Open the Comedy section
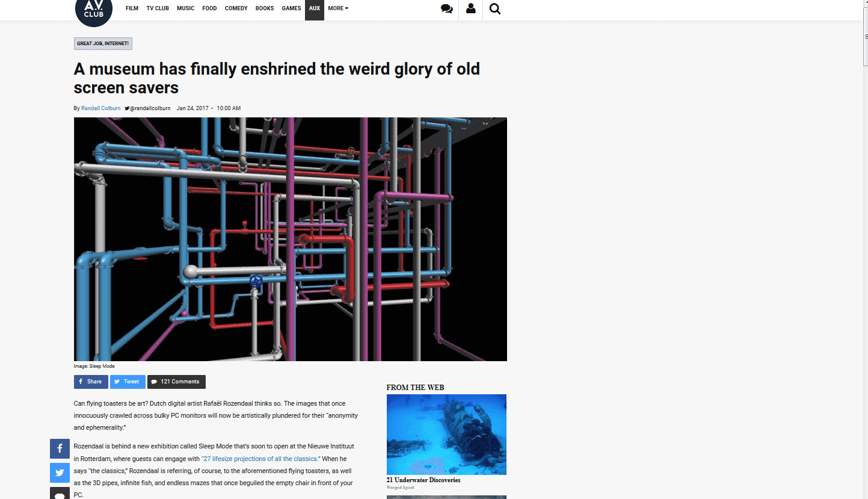Screen dimensions: 868x499 tap(236, 8)
